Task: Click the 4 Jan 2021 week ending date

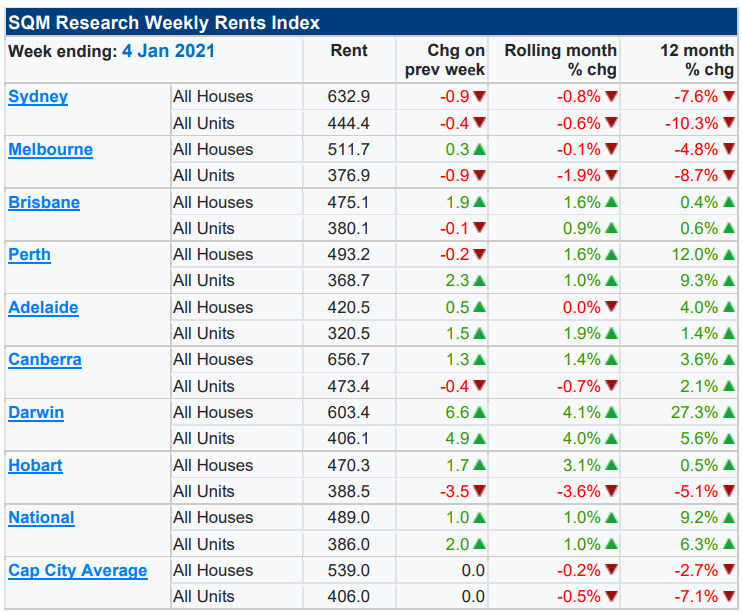Action: pos(168,51)
